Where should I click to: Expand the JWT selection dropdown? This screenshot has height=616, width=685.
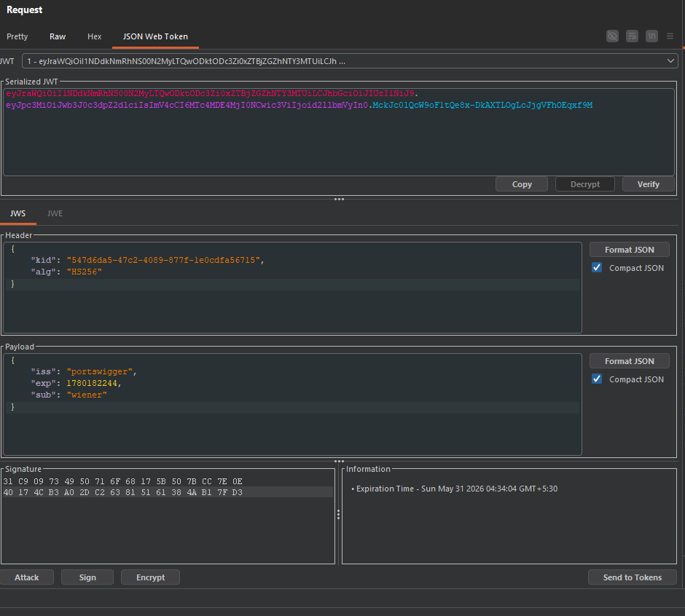pyautogui.click(x=350, y=61)
